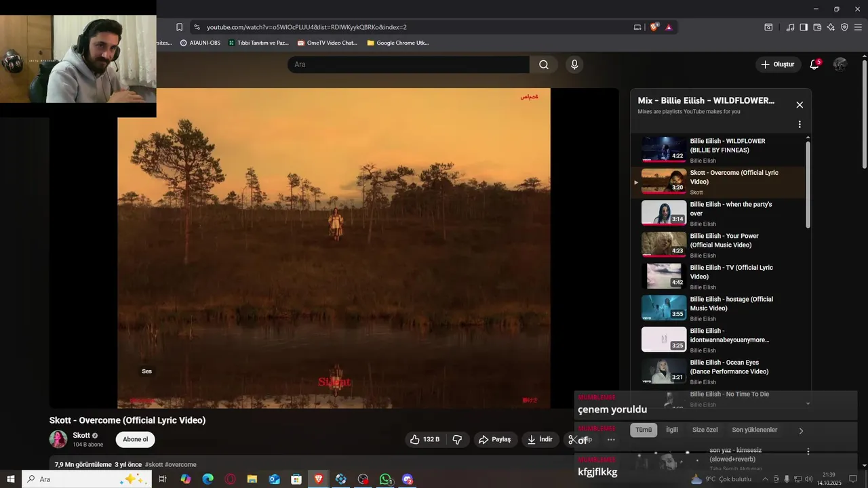Launch Microsoft Edge from the taskbar

point(208,479)
